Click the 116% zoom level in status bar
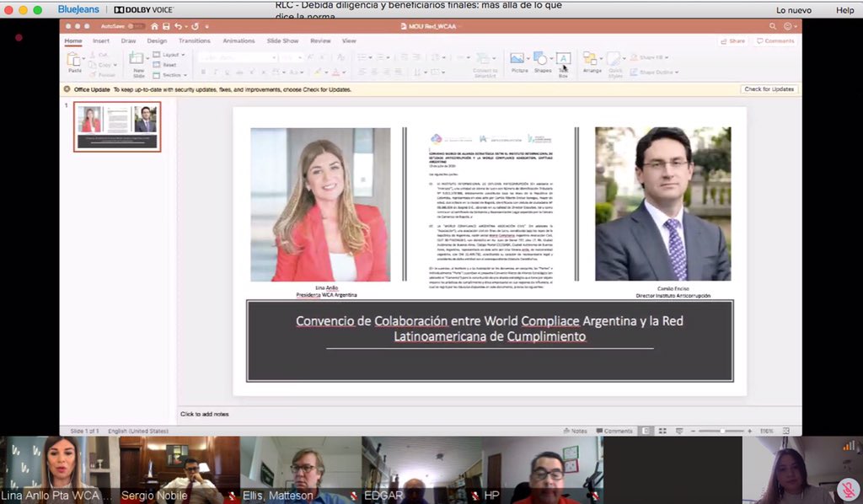863x504 pixels. pyautogui.click(x=766, y=431)
